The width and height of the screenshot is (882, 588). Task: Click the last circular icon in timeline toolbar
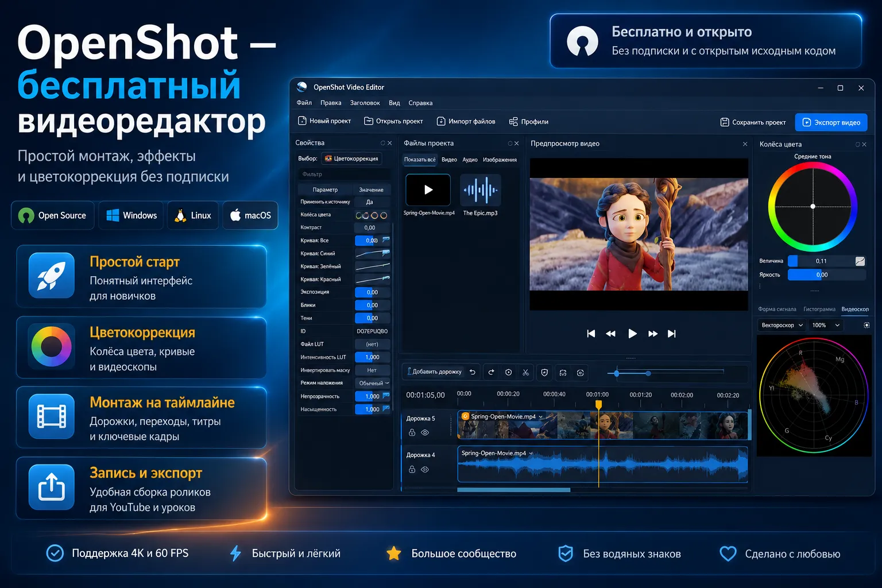(x=581, y=373)
